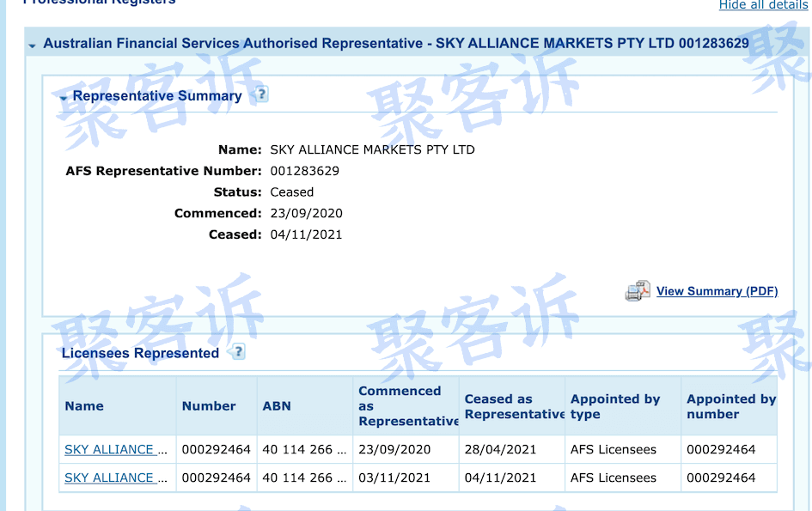Screen dimensions: 812x511
Task: Open SKY ALLIANCE link in the 23/09/2020 row
Action: pyautogui.click(x=109, y=449)
